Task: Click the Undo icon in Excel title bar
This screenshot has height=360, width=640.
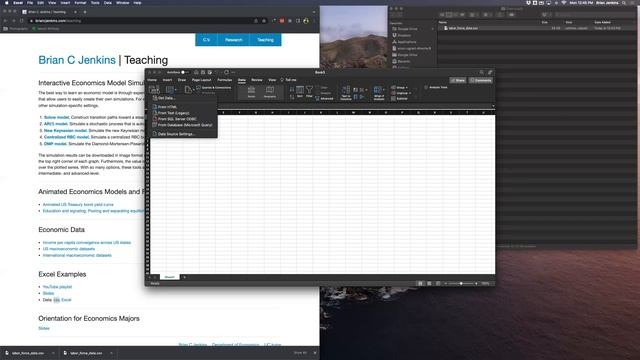Action: [x=218, y=72]
